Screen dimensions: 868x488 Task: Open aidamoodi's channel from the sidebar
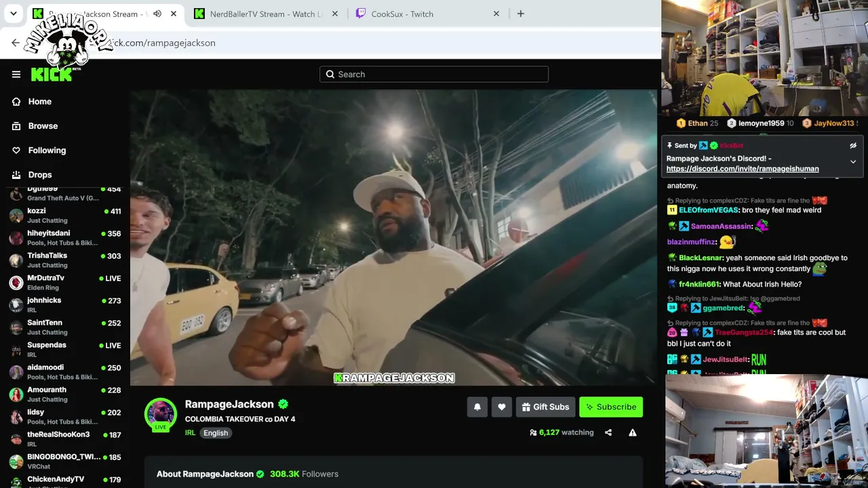click(x=65, y=372)
